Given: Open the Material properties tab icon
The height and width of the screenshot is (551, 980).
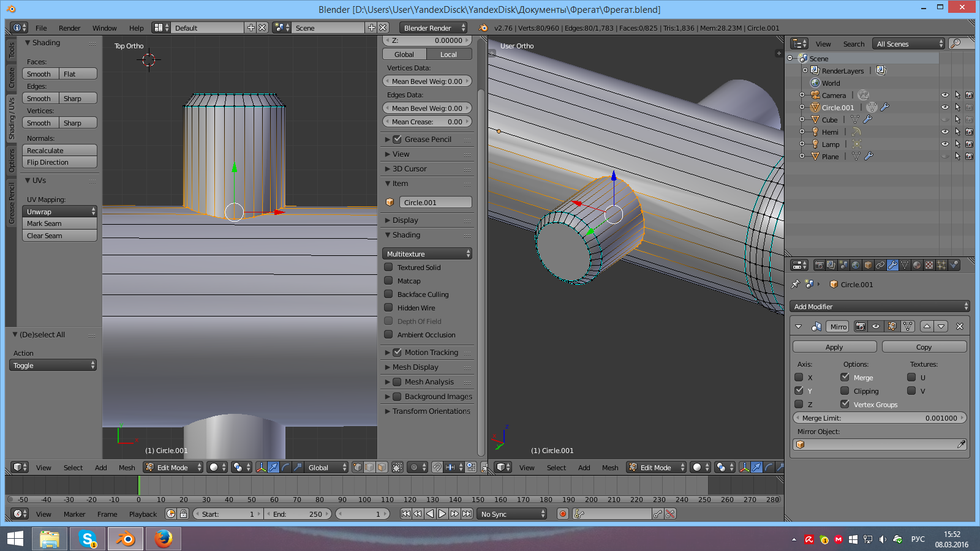Looking at the screenshot, I should pyautogui.click(x=917, y=265).
